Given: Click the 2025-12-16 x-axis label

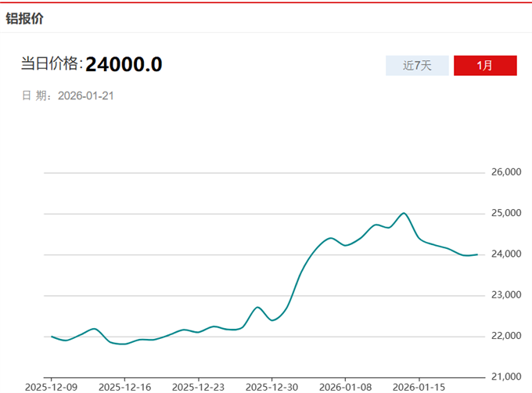Looking at the screenshot, I should tap(124, 387).
